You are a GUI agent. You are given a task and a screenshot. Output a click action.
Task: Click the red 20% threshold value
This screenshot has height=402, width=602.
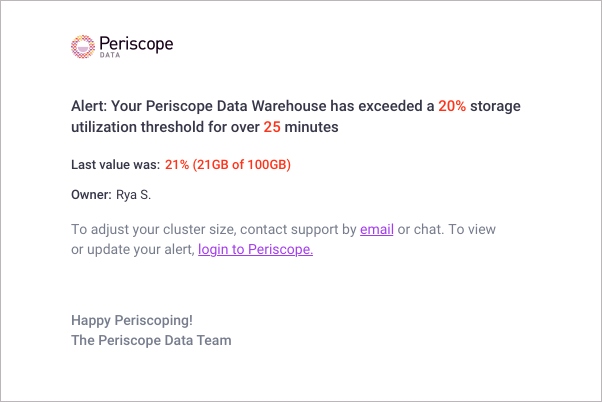point(452,106)
